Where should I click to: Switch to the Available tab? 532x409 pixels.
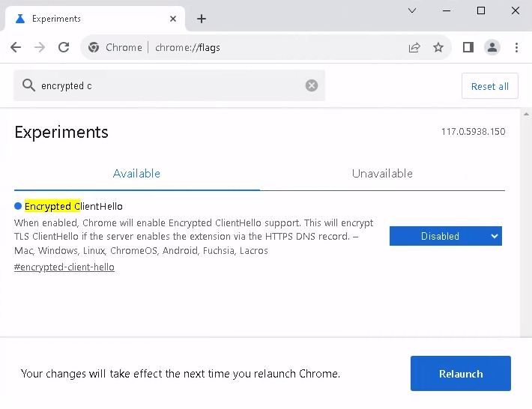click(136, 174)
